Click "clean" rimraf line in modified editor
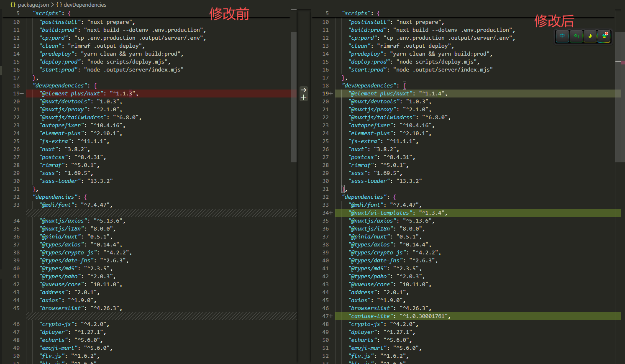This screenshot has height=364, width=625. point(401,46)
